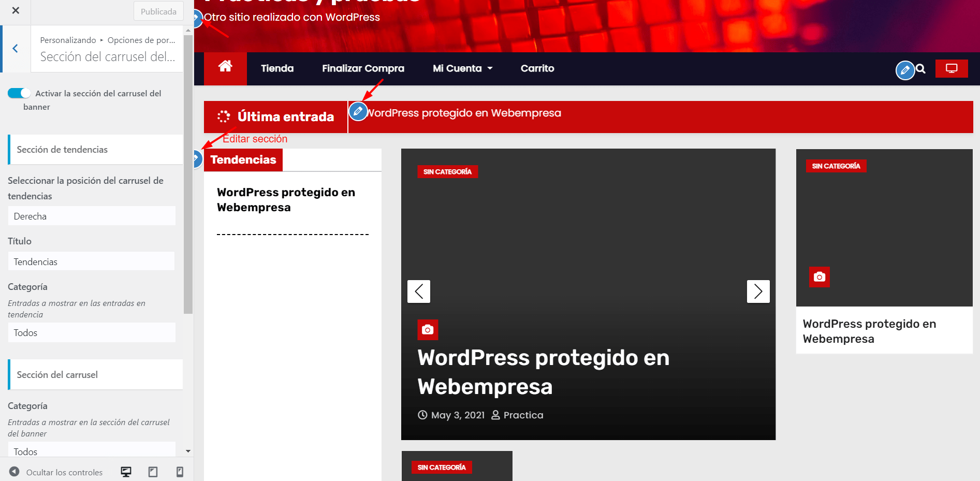
Task: Click the clock icon beside the post date
Action: (422, 415)
